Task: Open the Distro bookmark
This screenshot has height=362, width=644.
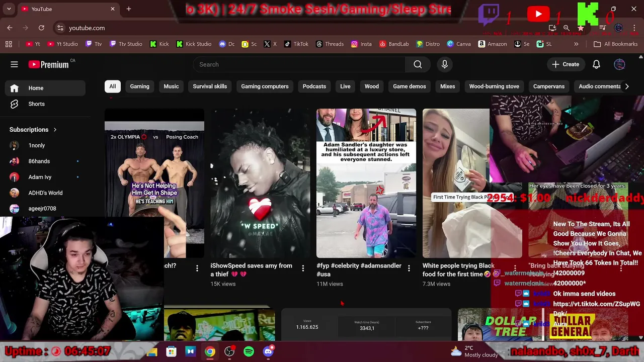Action: pyautogui.click(x=428, y=44)
